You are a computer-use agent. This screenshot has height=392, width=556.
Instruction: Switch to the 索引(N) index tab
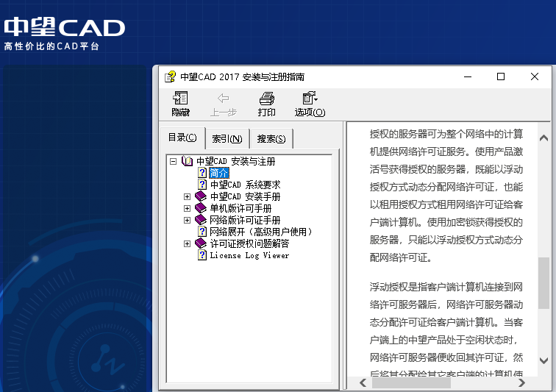tap(227, 139)
